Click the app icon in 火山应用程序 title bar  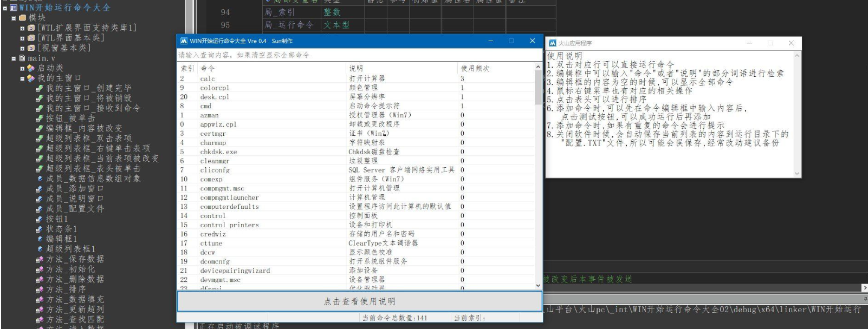[553, 43]
